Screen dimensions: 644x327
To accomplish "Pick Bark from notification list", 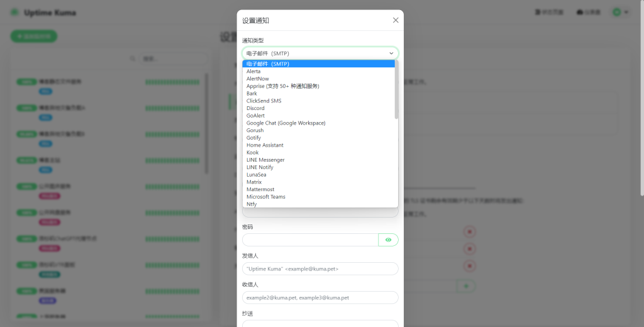I will coord(318,93).
